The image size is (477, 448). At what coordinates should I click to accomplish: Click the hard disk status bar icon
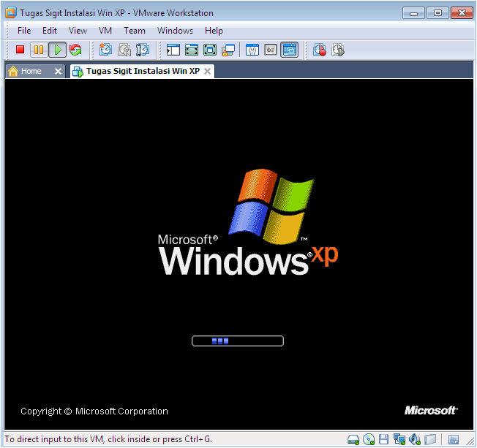click(x=353, y=439)
